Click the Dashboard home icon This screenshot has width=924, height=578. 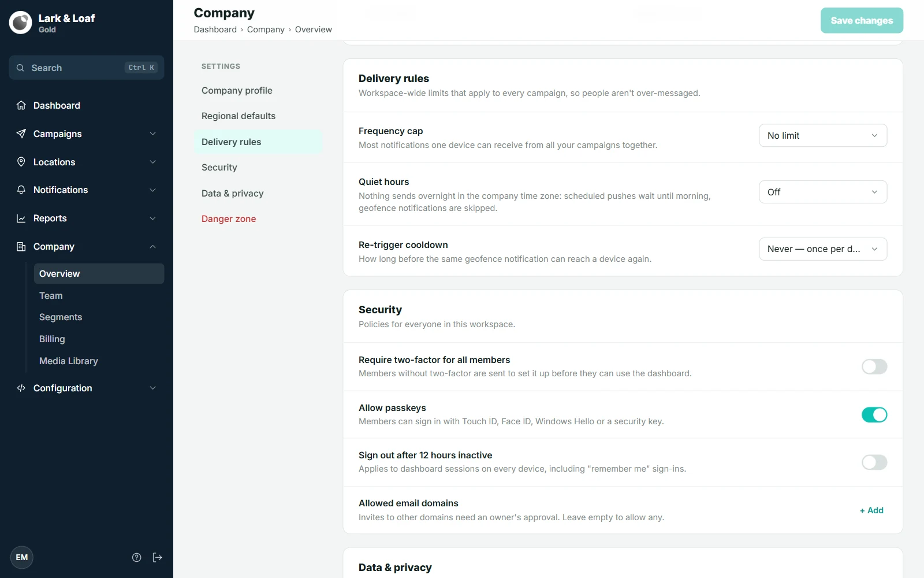[x=21, y=105]
